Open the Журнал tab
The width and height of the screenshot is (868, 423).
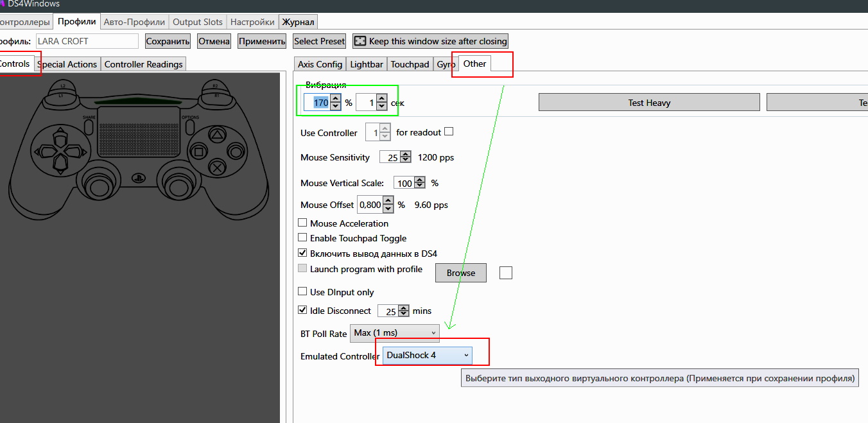pos(298,22)
